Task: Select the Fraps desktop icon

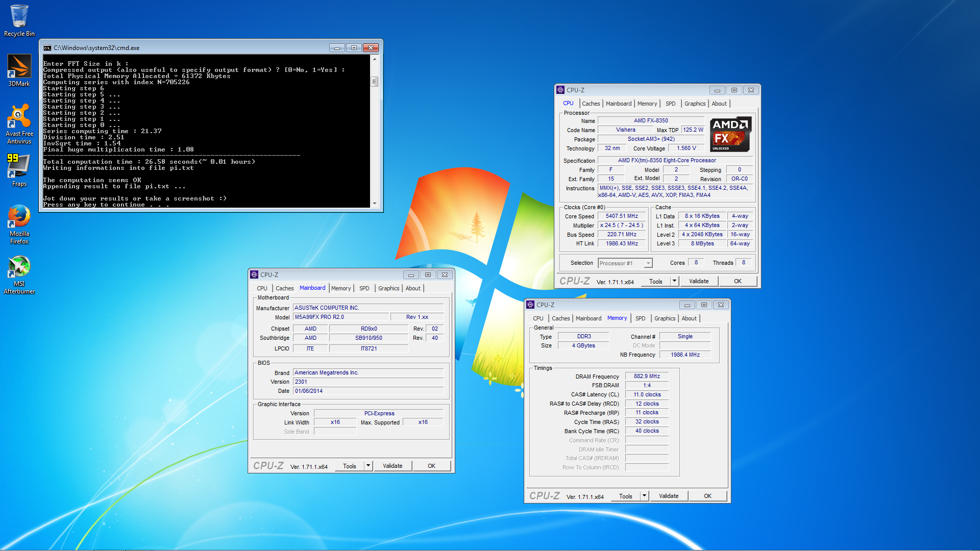Action: (19, 170)
